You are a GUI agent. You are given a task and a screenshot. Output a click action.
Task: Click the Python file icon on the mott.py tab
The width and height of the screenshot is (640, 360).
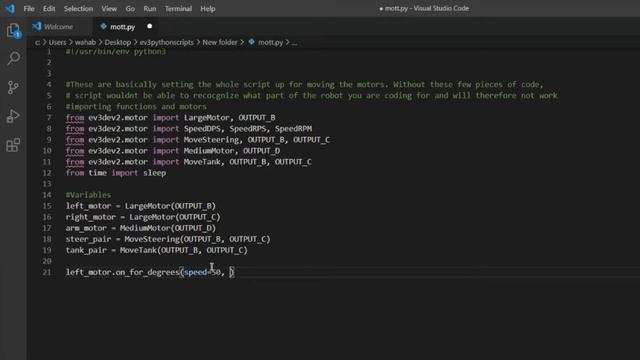click(x=103, y=27)
